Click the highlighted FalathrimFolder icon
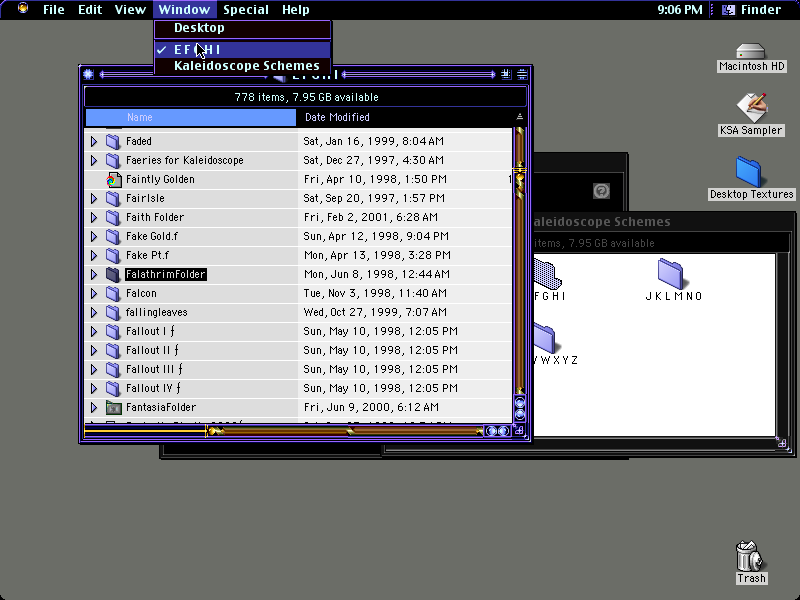Screen dimensions: 800x600 click(113, 274)
